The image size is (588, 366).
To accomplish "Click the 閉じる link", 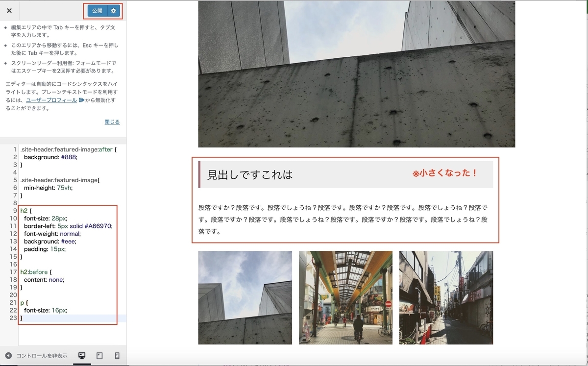I will click(x=112, y=122).
